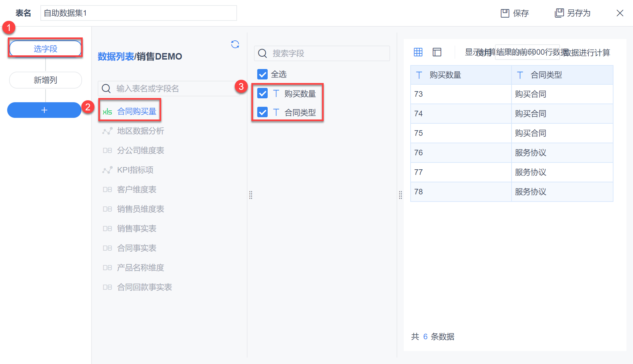Uncheck the 合同类型 field checkbox
This screenshot has width=633, height=364.
tap(262, 112)
